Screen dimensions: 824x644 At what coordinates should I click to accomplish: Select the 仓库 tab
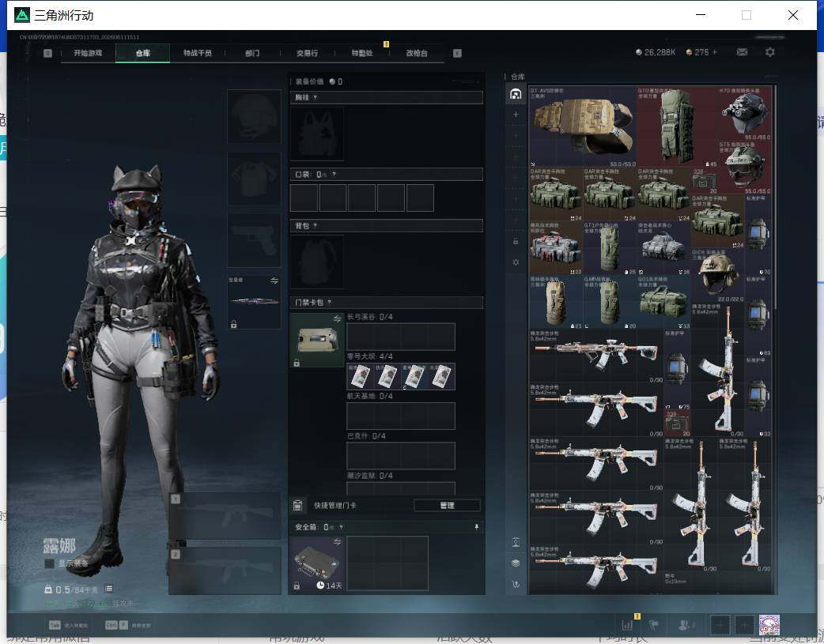coord(142,53)
